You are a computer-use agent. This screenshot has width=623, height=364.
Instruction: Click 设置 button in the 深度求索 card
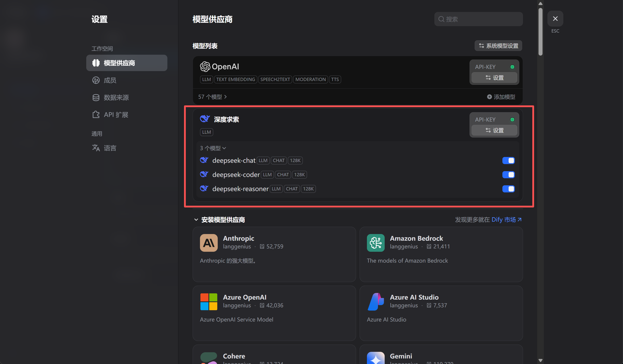(494, 130)
